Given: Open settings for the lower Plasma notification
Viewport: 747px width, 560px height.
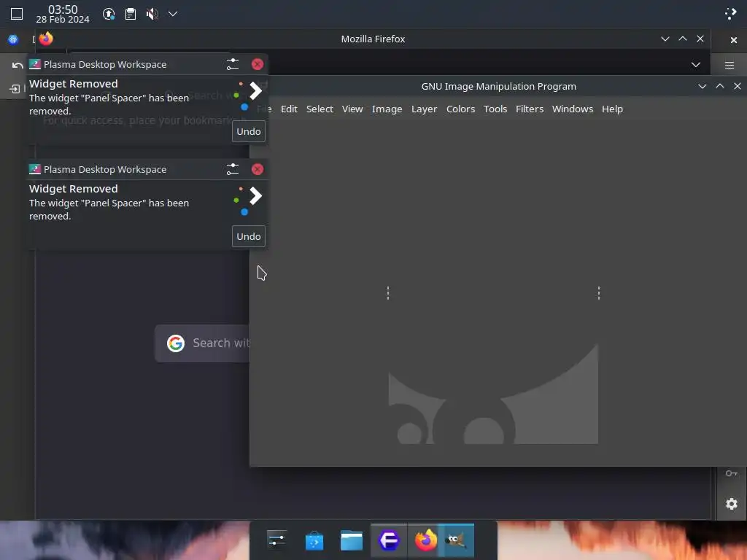Looking at the screenshot, I should (233, 169).
